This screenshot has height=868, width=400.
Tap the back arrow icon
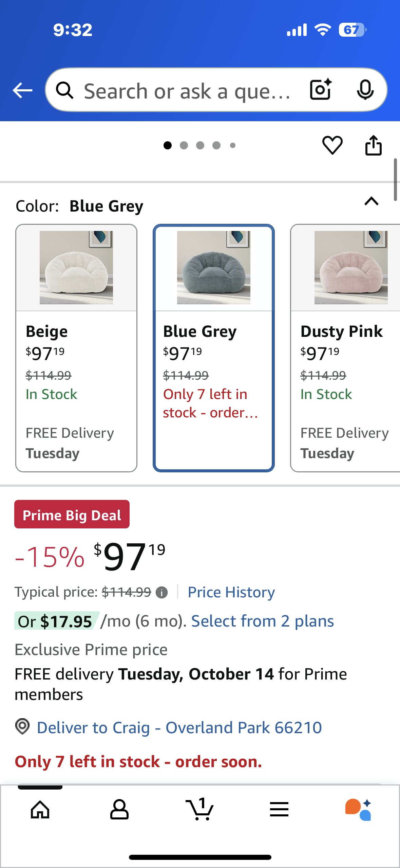pos(22,90)
